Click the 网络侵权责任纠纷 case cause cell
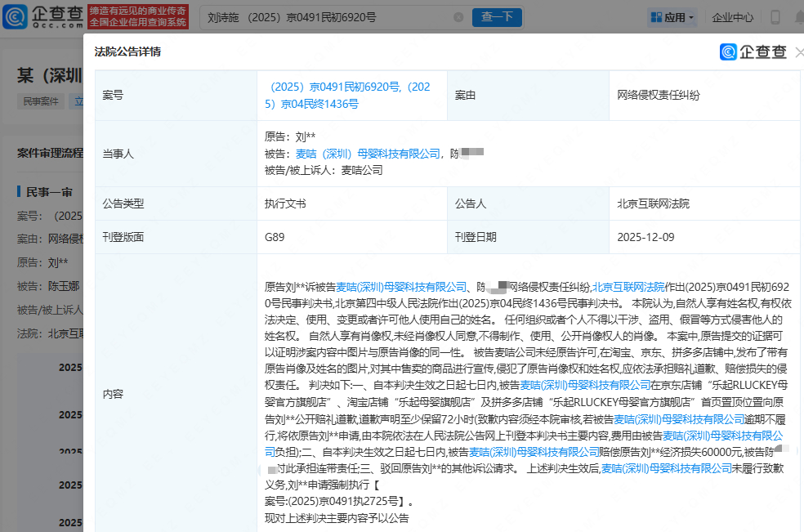 click(x=704, y=95)
